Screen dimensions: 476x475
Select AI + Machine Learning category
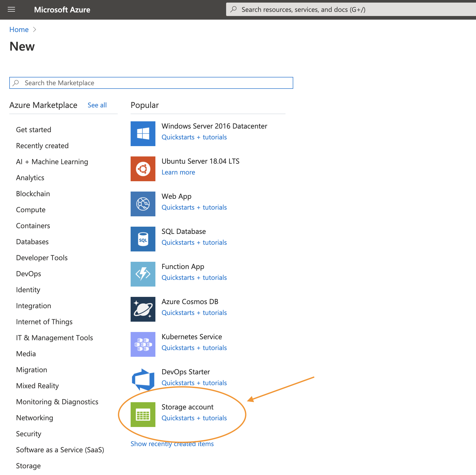coord(52,162)
